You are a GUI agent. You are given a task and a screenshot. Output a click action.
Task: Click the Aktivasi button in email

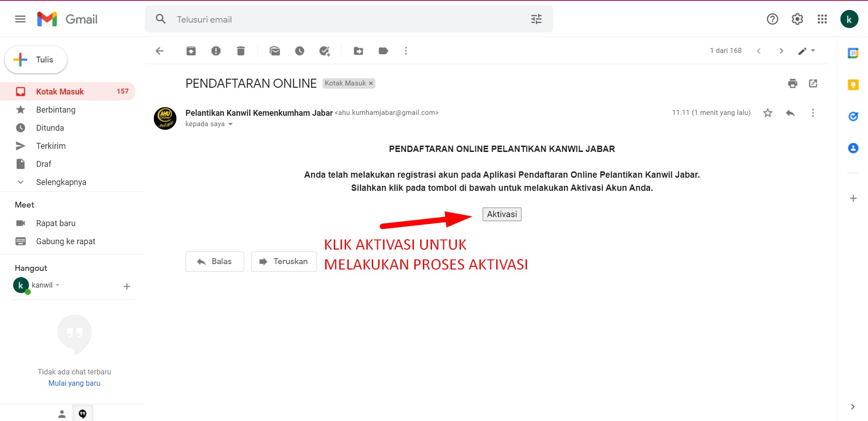point(502,214)
